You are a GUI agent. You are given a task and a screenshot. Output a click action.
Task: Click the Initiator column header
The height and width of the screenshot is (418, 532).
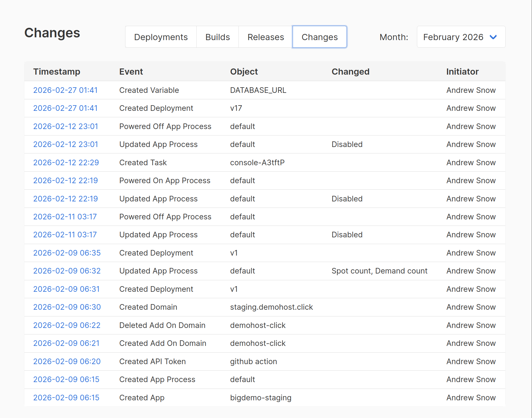tap(462, 72)
